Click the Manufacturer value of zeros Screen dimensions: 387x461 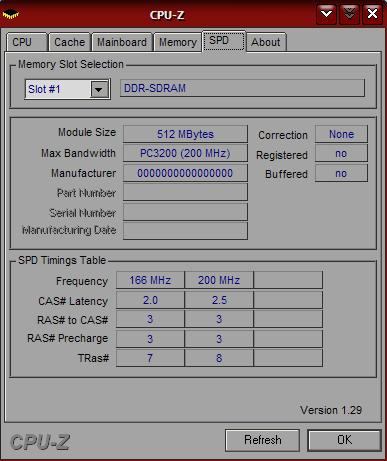click(x=185, y=173)
